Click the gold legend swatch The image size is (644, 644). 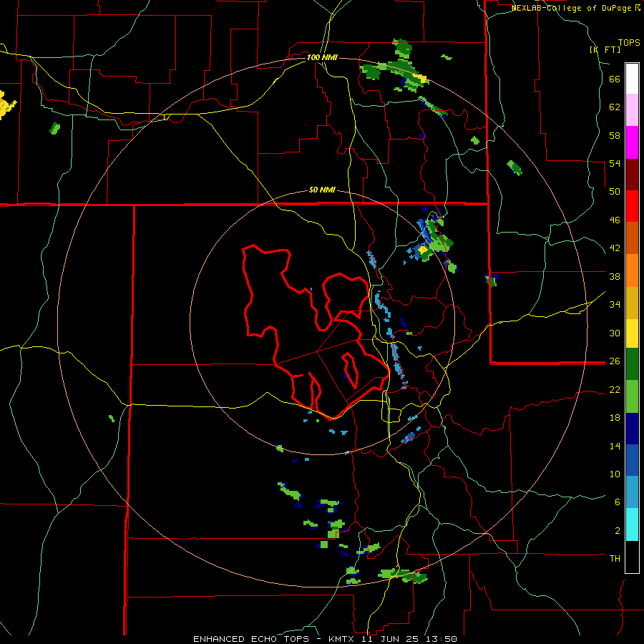pos(632,303)
